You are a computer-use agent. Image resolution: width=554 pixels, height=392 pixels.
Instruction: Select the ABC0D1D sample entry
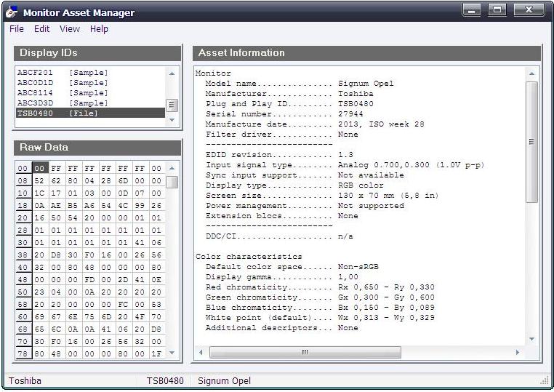(x=62, y=83)
